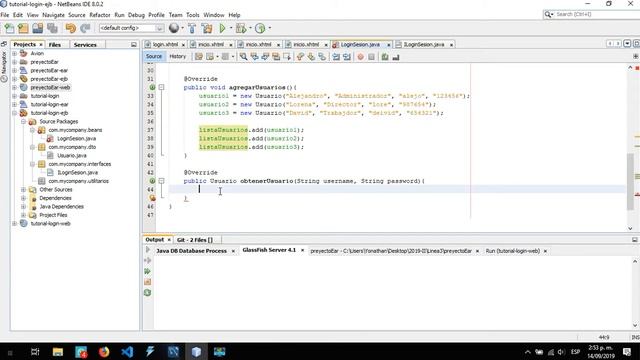This screenshot has width=640, height=360.
Task: Click the Redo toolbar icon
Action: point(85,28)
